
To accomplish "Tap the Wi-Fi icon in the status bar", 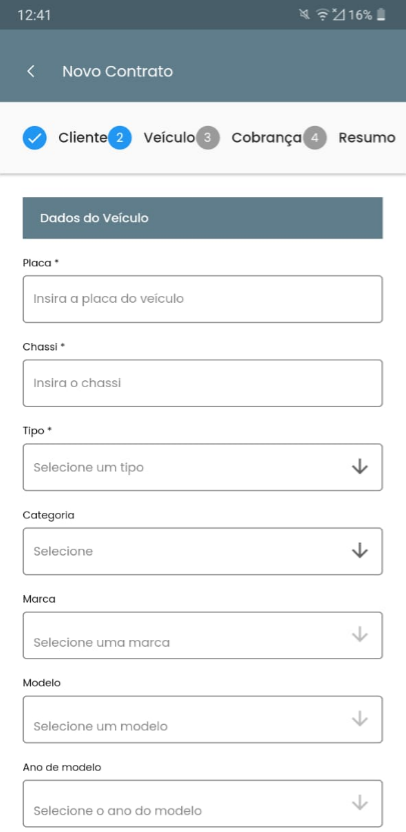I will tap(322, 15).
